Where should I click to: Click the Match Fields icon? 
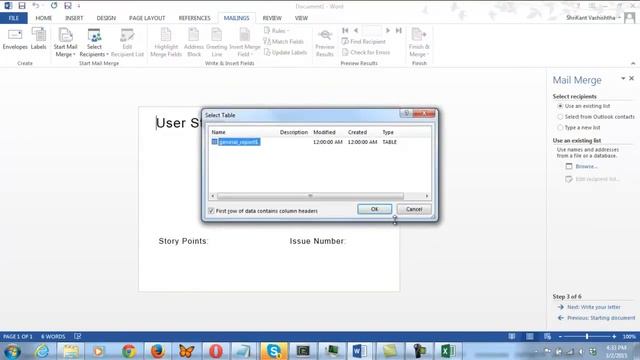click(x=283, y=41)
